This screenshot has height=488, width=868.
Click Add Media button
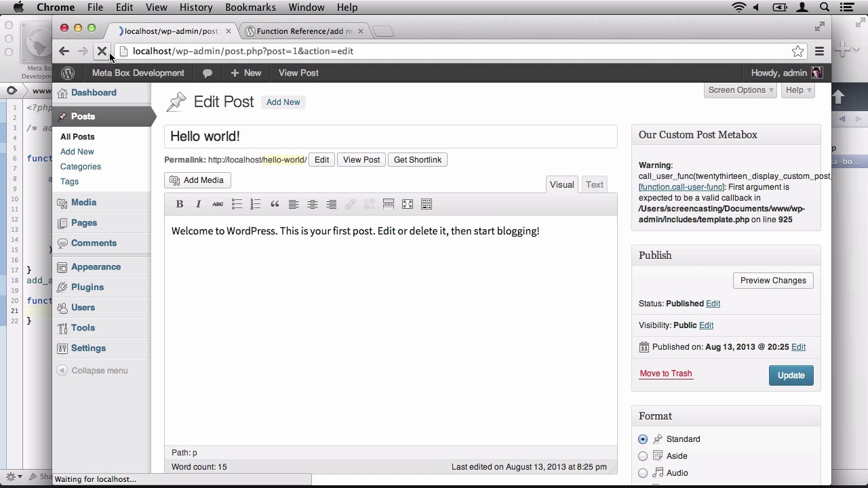coord(197,180)
